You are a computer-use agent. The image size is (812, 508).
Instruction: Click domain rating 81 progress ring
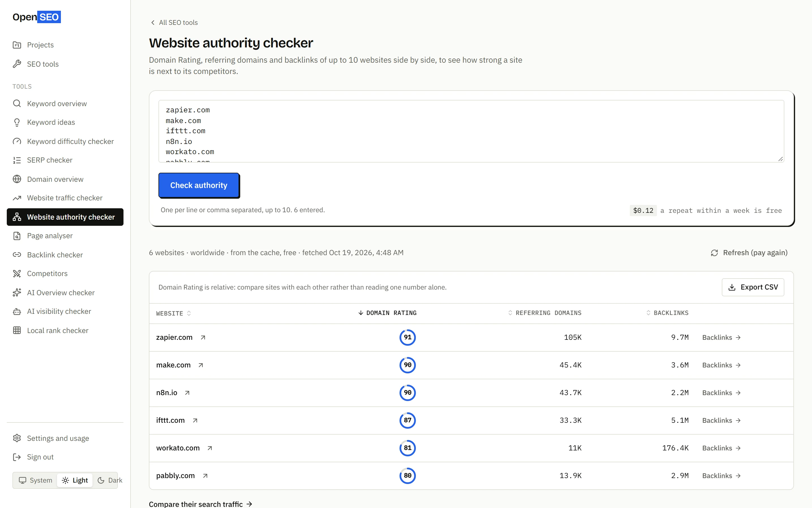407,448
